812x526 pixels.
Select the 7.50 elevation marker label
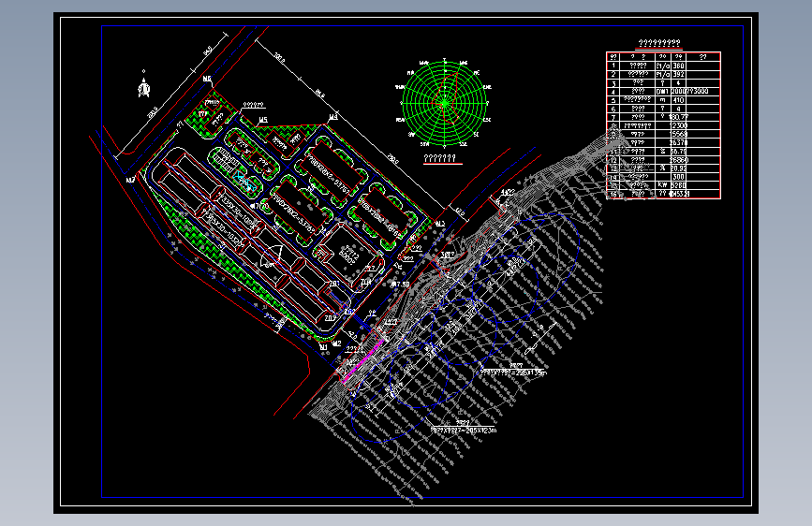(x=400, y=285)
